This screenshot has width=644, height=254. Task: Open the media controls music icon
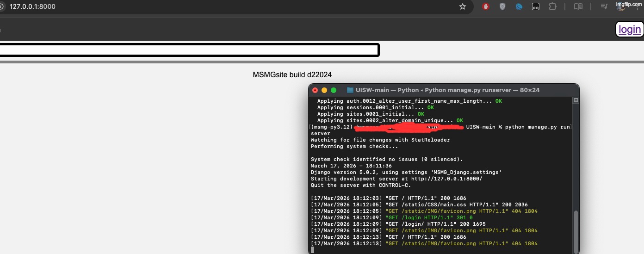604,6
